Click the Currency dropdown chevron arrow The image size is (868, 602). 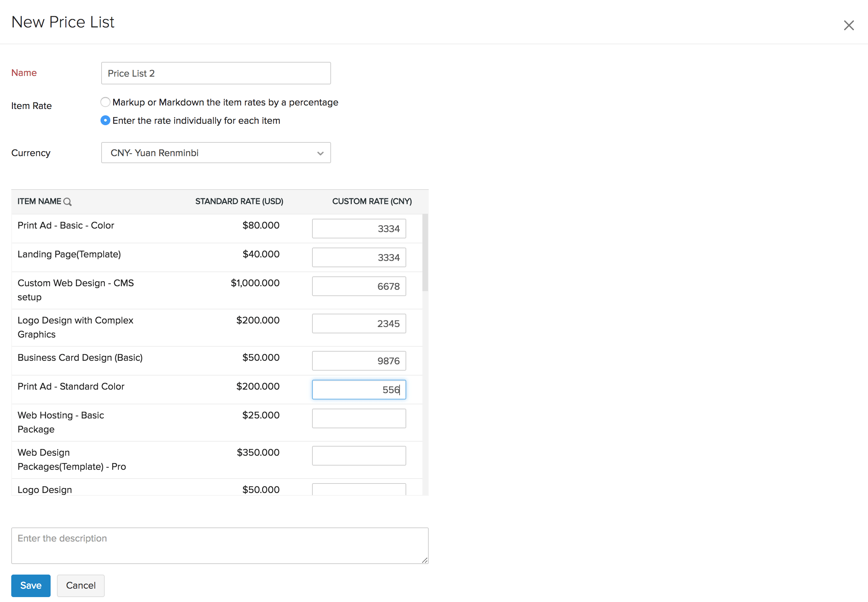pos(320,153)
